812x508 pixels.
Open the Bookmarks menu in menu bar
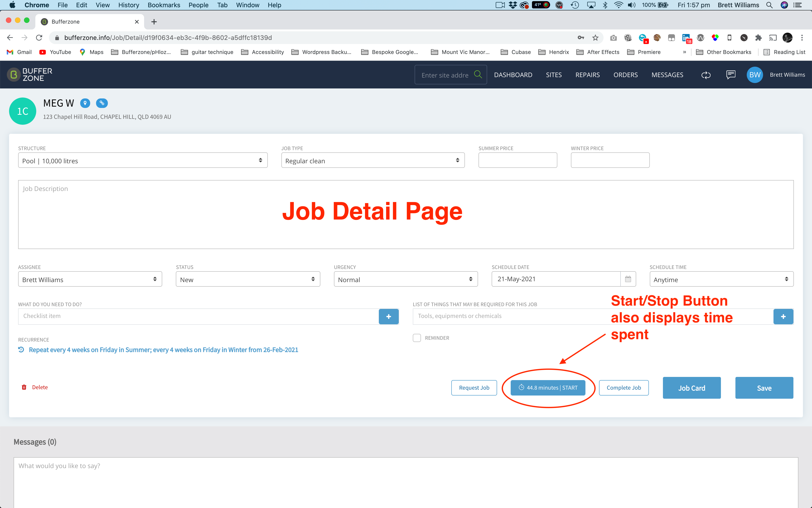[x=164, y=5]
